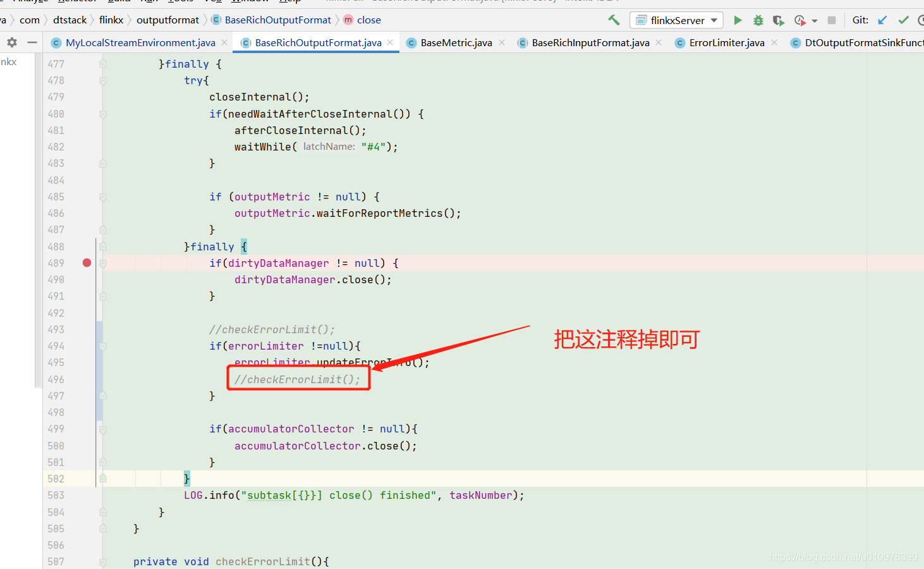
Task: Click the Git: label in the toolbar
Action: [860, 20]
